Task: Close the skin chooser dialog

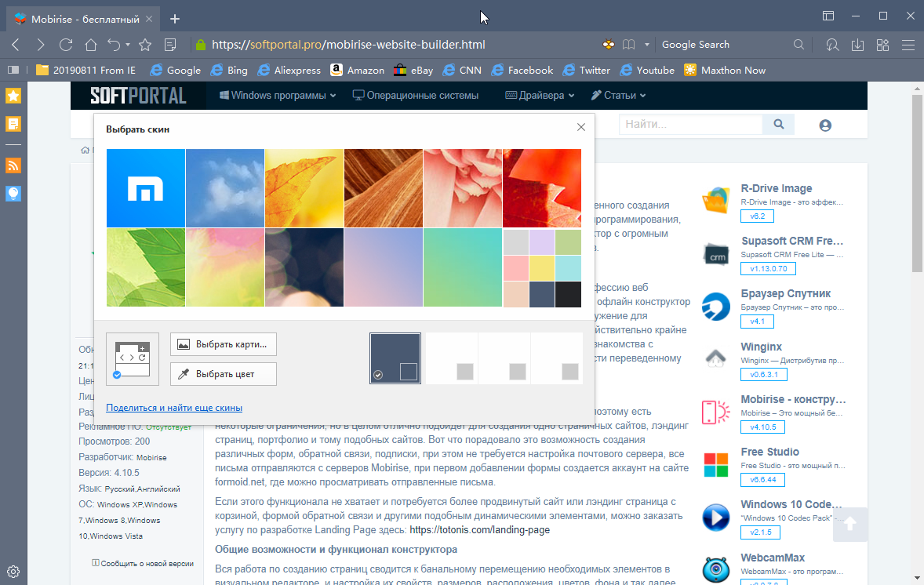Action: pos(581,127)
